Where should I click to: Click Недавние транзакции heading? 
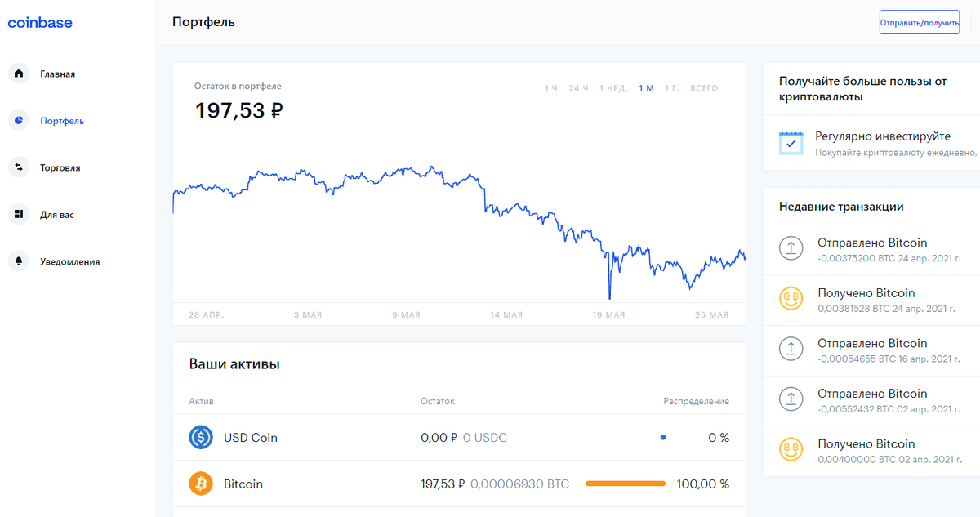(x=841, y=207)
